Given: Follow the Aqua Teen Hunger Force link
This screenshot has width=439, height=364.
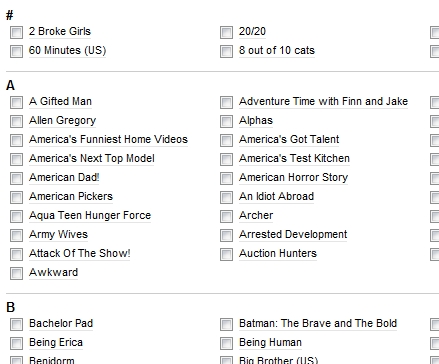Looking at the screenshot, I should pyautogui.click(x=90, y=216).
